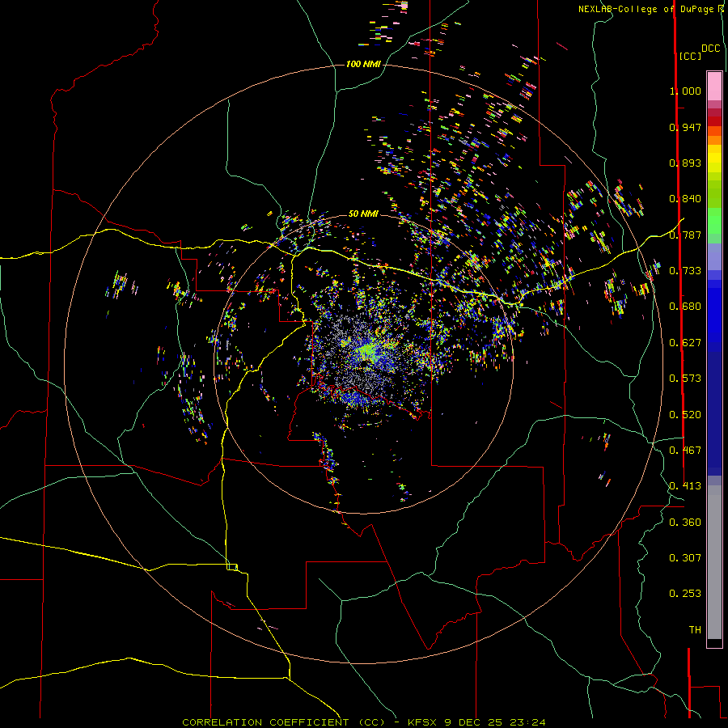Select the 0.467 scale value

click(x=685, y=451)
